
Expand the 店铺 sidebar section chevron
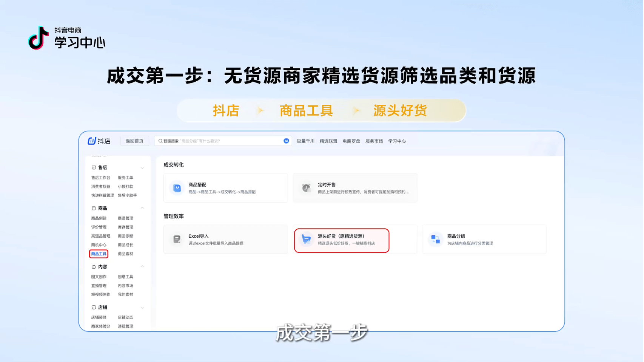142,308
